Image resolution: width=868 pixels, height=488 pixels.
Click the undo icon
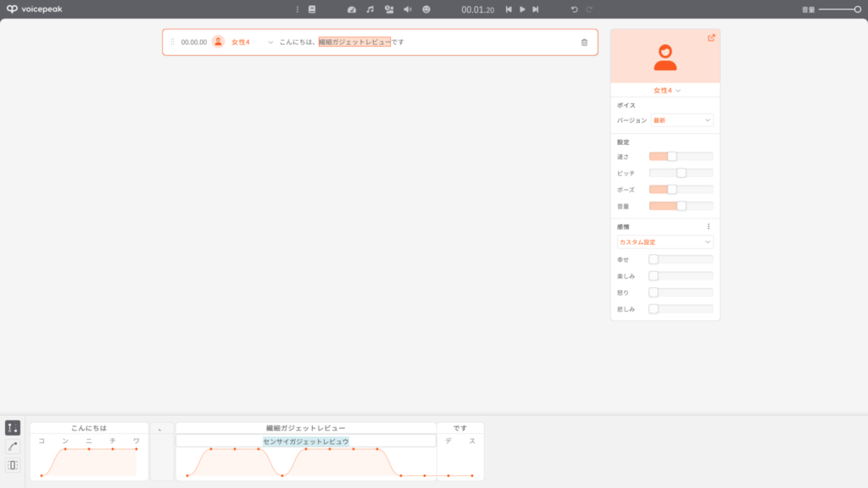[574, 9]
